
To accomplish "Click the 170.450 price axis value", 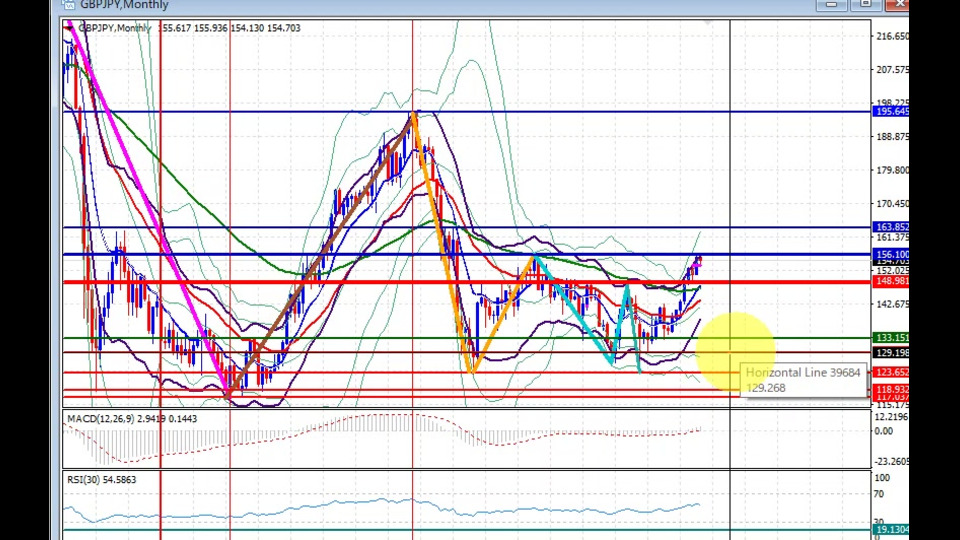I will 893,203.
